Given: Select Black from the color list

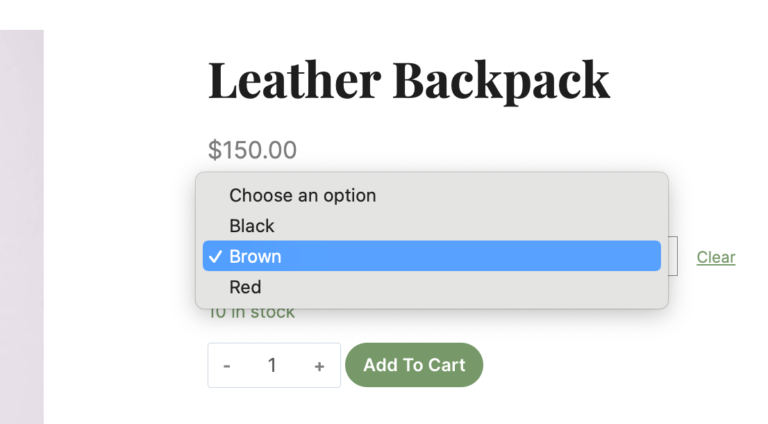Looking at the screenshot, I should [252, 226].
